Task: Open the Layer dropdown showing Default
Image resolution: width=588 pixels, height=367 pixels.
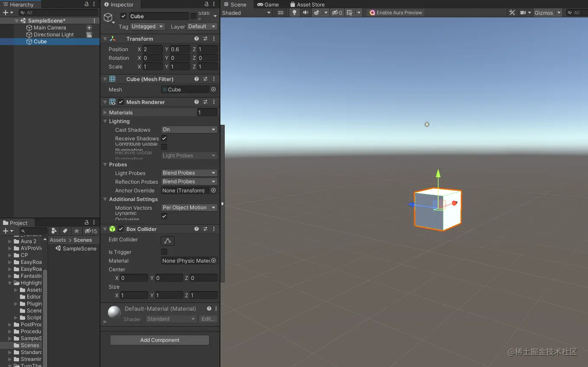Action: click(202, 26)
